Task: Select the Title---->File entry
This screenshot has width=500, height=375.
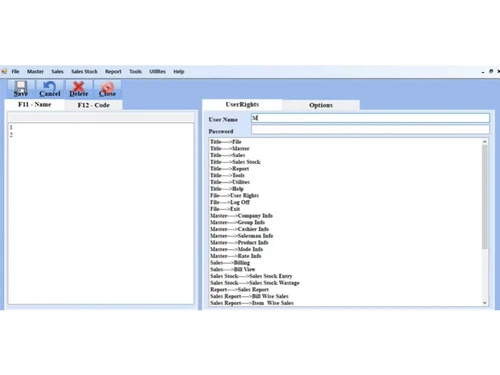Action: tap(226, 142)
